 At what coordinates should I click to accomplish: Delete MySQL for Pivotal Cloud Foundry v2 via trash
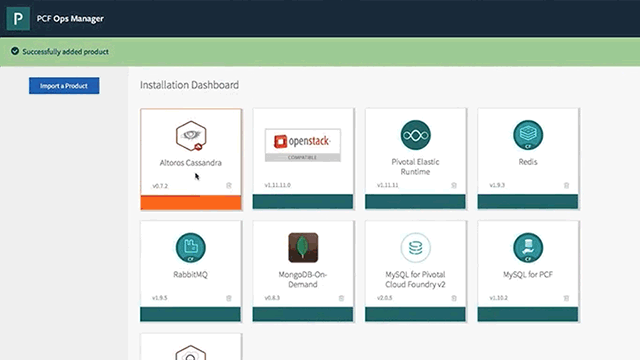(x=454, y=298)
